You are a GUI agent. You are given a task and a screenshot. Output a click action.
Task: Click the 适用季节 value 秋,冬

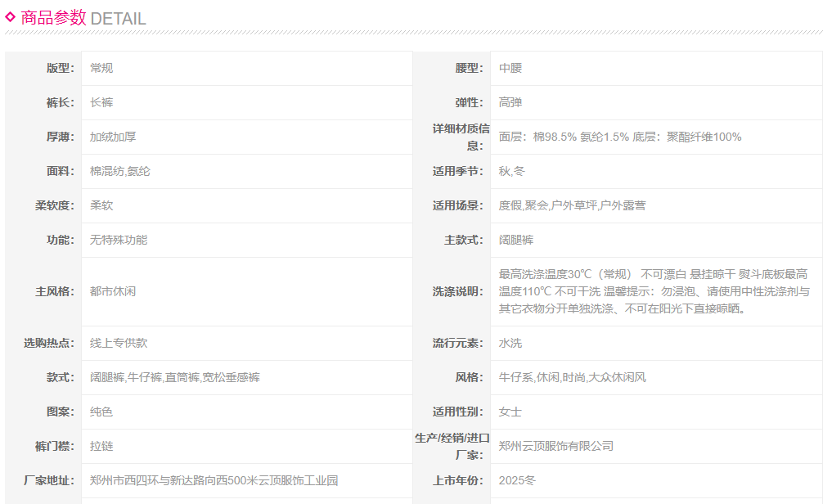[512, 171]
